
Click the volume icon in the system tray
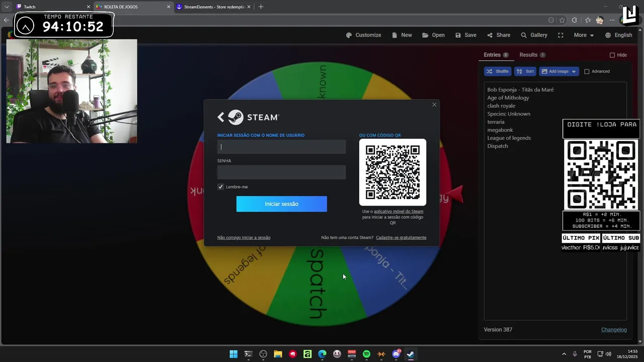point(608,354)
